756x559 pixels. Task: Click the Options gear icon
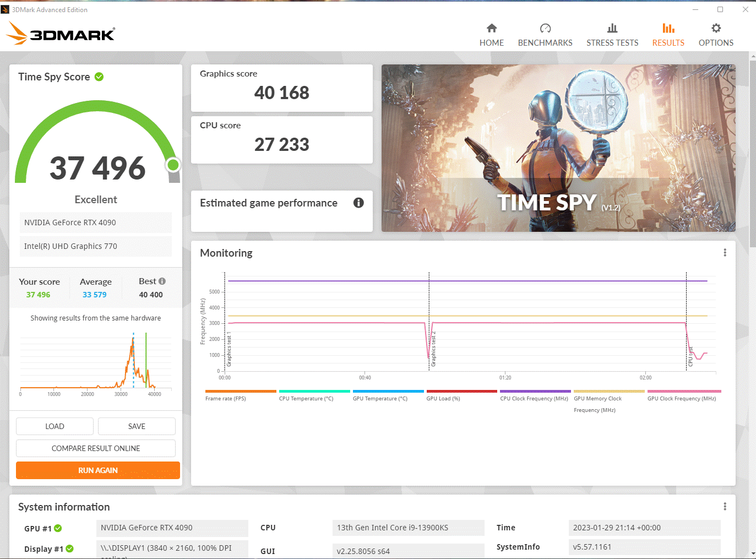click(x=716, y=27)
